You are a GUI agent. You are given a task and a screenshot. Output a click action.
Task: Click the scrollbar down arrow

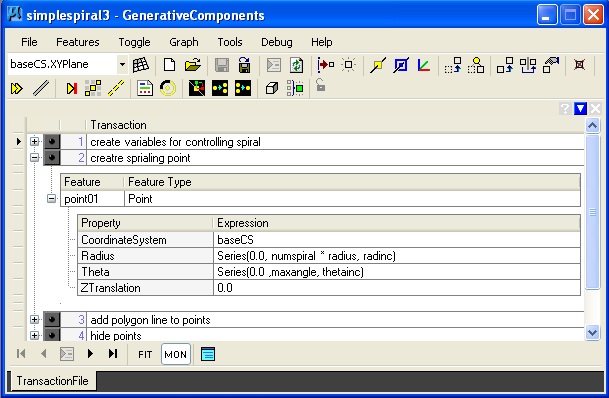(x=593, y=333)
